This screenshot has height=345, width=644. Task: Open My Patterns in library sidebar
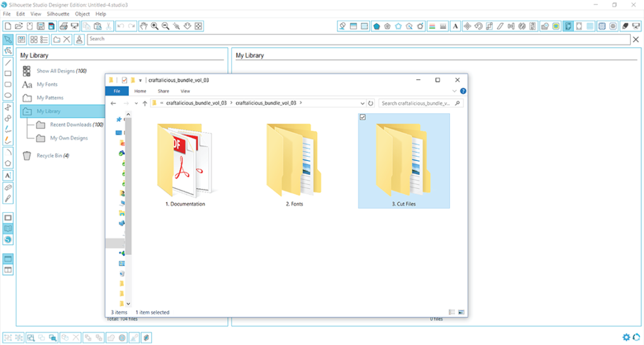[x=50, y=98]
